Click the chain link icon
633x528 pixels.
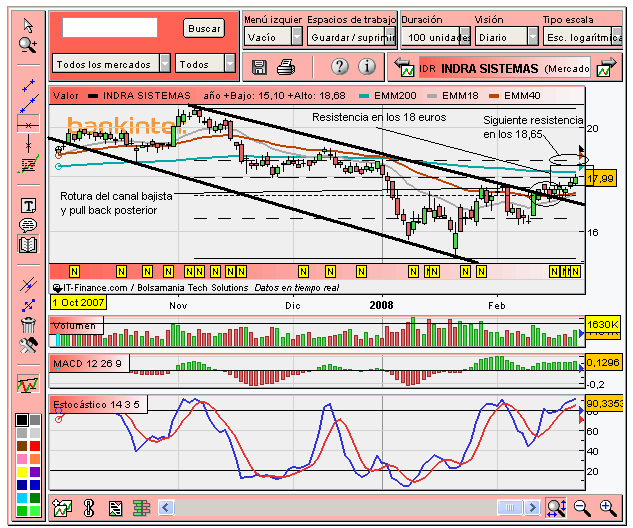tap(89, 508)
